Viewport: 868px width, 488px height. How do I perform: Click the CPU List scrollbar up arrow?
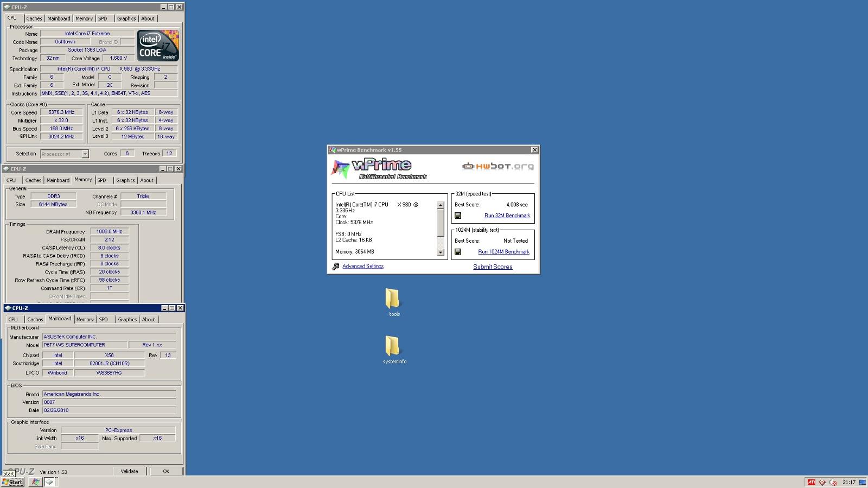coord(441,205)
